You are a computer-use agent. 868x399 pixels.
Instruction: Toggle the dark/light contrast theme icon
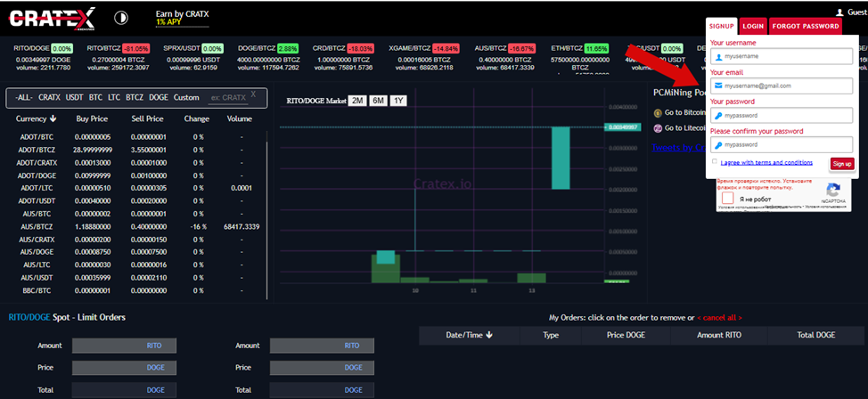point(121,18)
